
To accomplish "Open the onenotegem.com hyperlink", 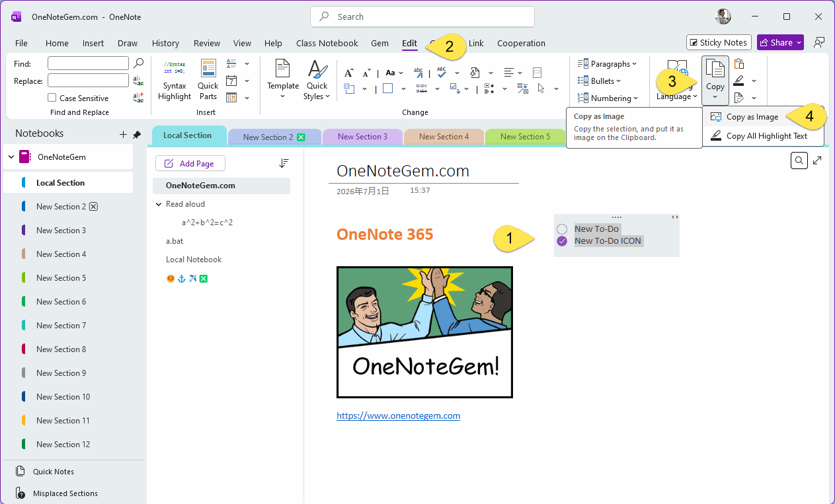I will click(398, 415).
